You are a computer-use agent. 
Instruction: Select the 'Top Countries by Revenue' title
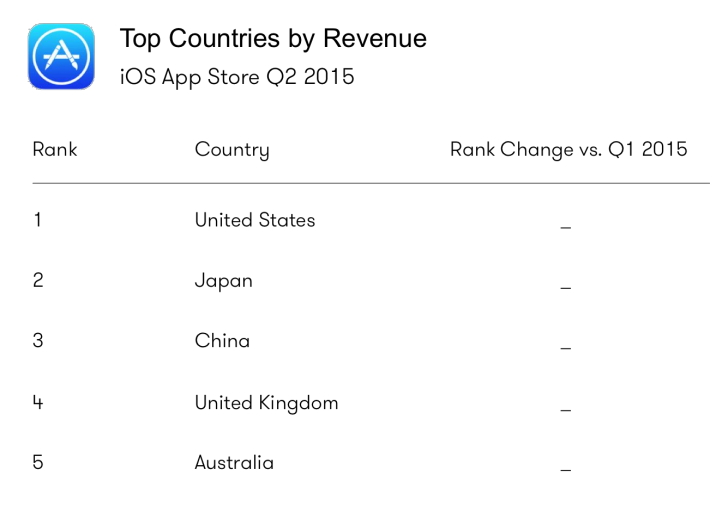[273, 39]
